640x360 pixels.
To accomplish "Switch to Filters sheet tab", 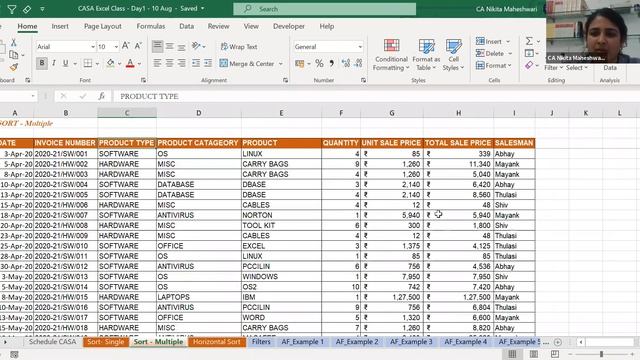I will tap(261, 342).
